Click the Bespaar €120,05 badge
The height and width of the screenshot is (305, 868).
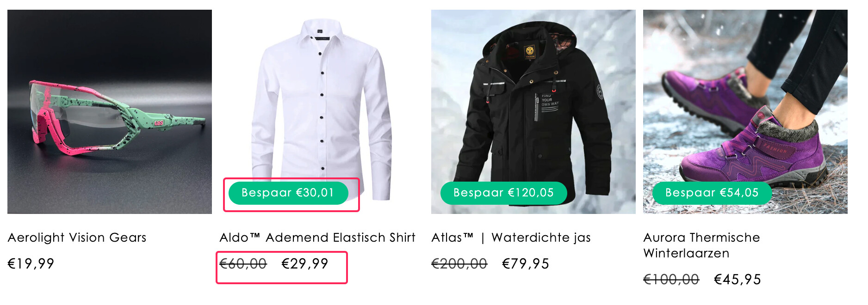coord(504,193)
